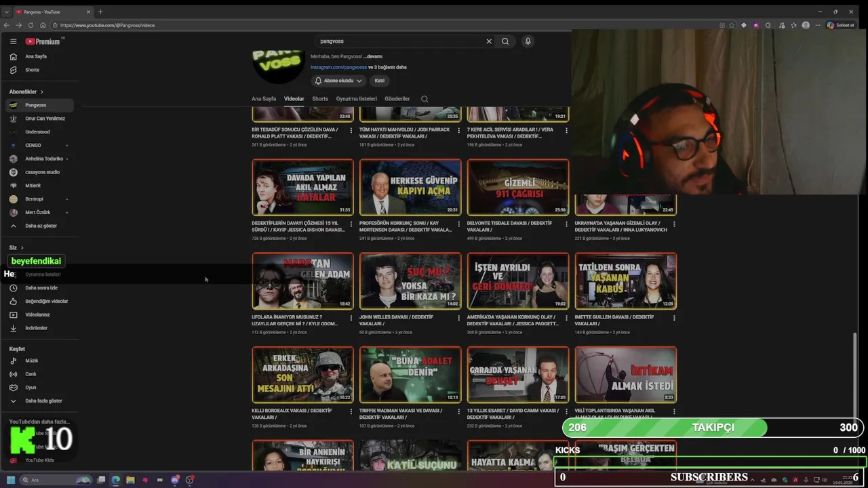Open Müzik under Keşfet
The width and height of the screenshot is (868, 488).
[39, 361]
